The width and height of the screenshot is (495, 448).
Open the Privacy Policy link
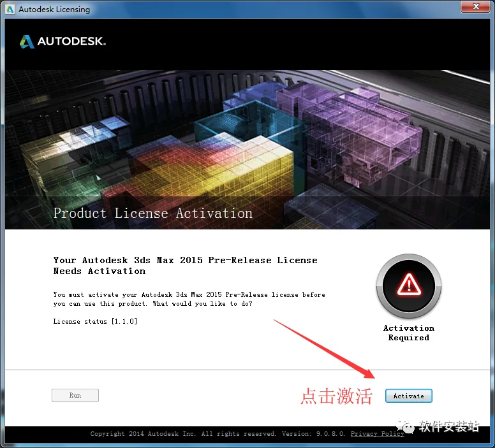(x=377, y=434)
